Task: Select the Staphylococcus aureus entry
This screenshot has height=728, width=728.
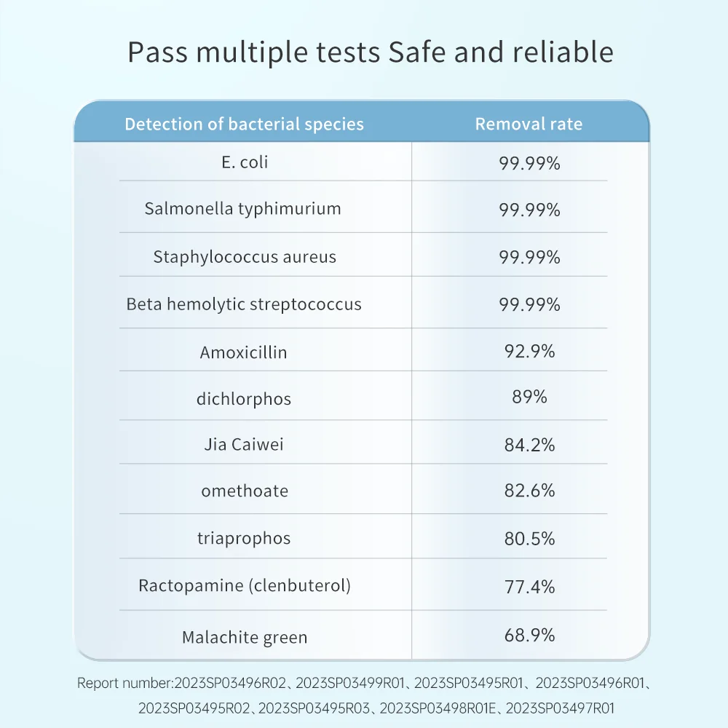Action: click(245, 256)
